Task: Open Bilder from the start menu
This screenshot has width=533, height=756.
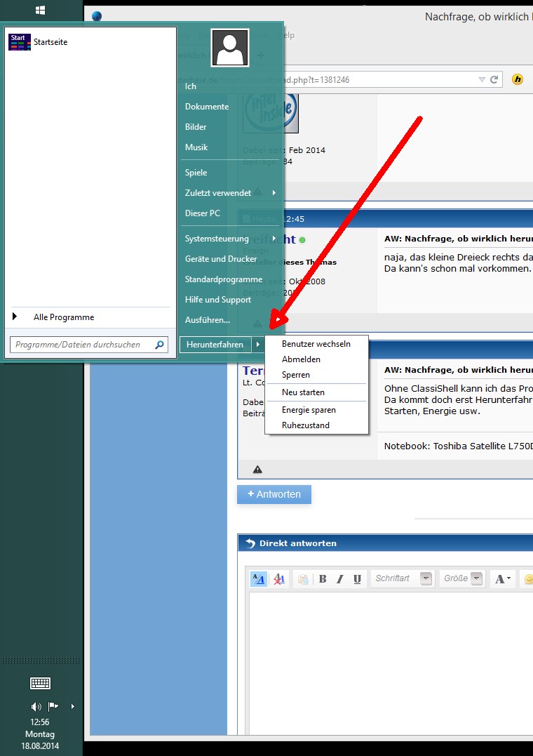Action: pos(196,127)
